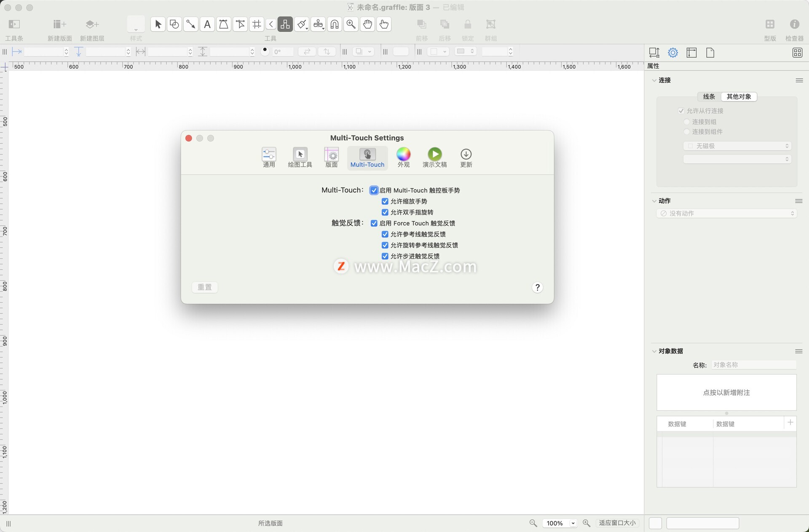Select 线条 segment in 连接
The height and width of the screenshot is (532, 809).
(x=709, y=96)
